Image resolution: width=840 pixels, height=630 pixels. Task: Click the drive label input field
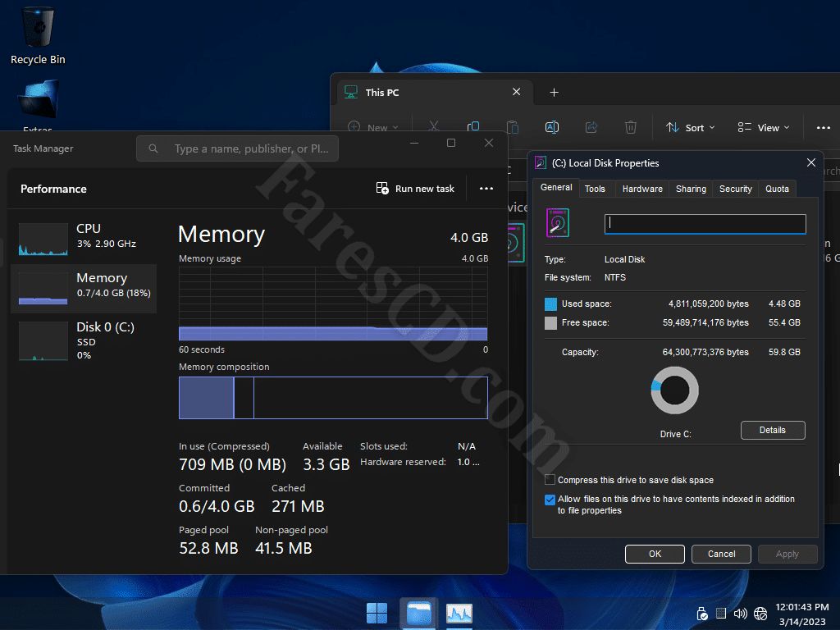click(x=705, y=224)
